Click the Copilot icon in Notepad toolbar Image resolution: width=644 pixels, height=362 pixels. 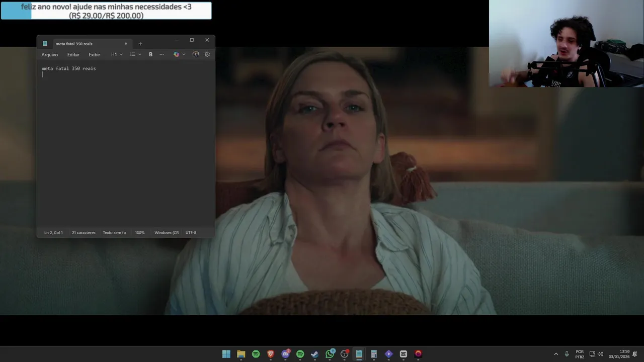click(x=176, y=54)
